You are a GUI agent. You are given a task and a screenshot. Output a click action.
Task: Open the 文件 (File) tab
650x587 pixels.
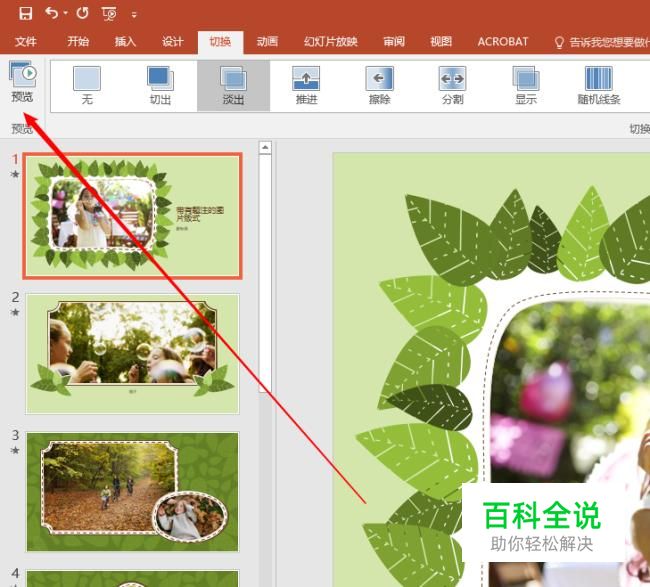(26, 41)
